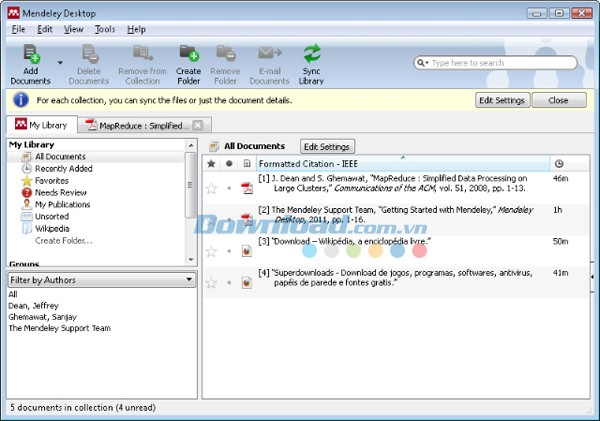The width and height of the screenshot is (600, 421).
Task: Click Edit Settings in the yellow info bar
Action: 502,100
